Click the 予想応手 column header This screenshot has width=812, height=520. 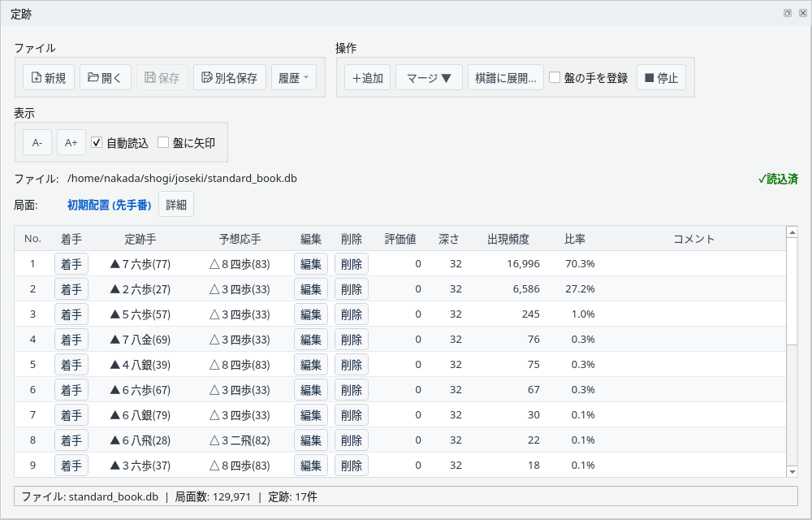pos(240,239)
